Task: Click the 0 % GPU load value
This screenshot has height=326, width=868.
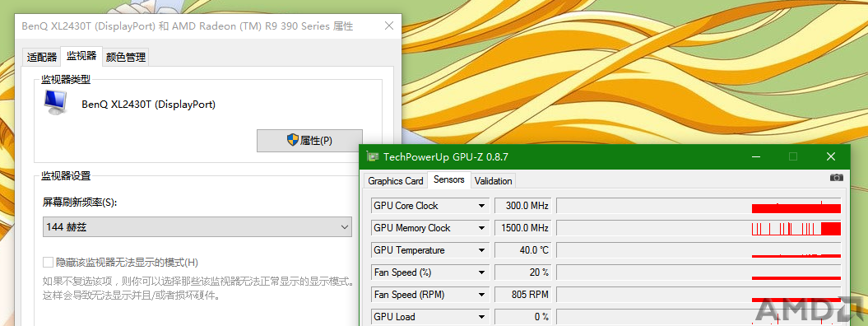Action: pyautogui.click(x=522, y=317)
